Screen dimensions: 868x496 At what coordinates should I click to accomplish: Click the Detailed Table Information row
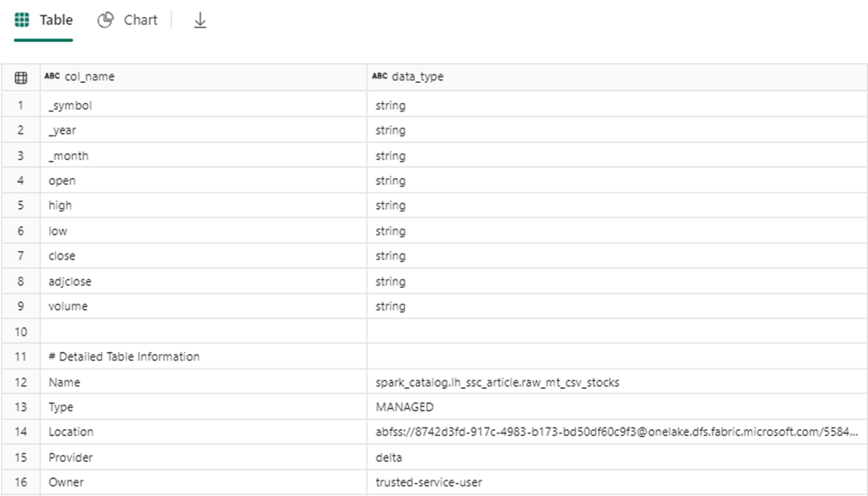point(124,356)
